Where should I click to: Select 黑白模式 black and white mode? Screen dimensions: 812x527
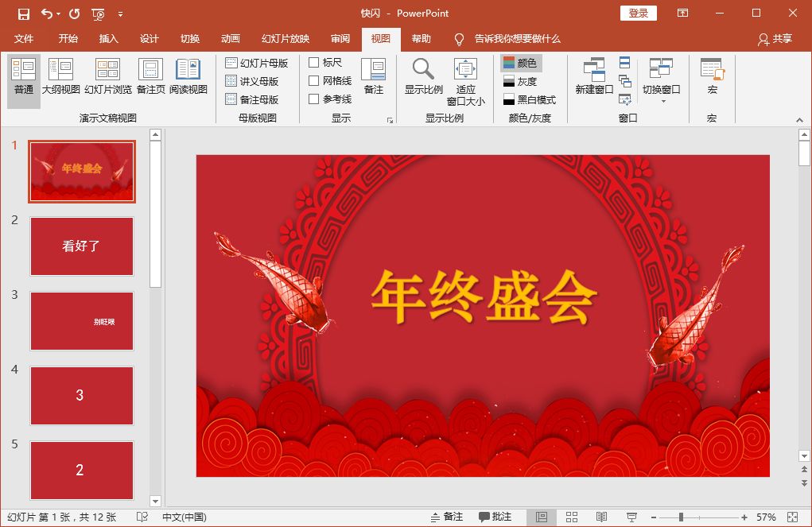[x=529, y=99]
